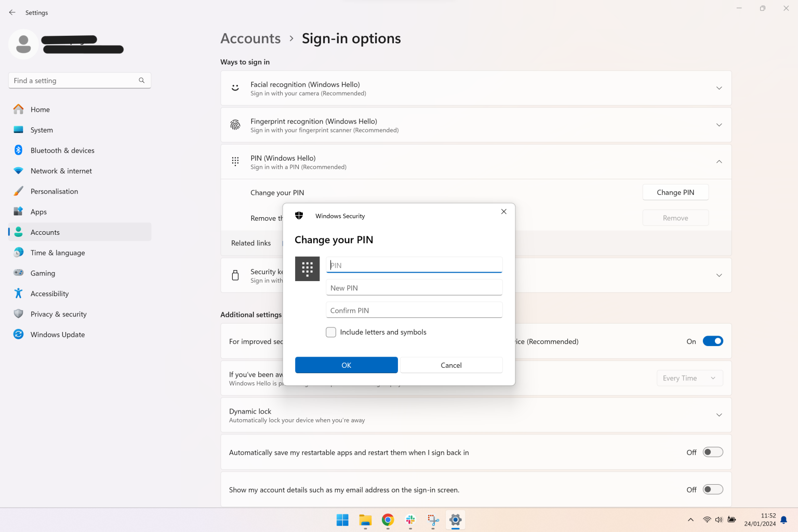Click the Accessibility figure icon

(x=19, y=294)
